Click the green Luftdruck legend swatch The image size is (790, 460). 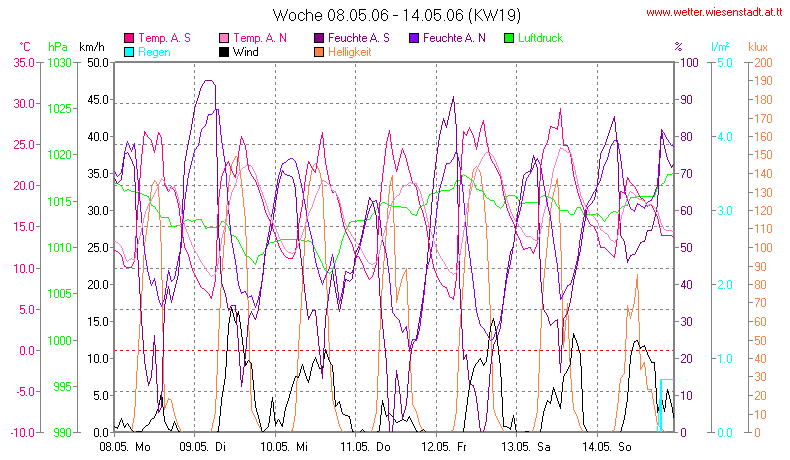[509, 38]
